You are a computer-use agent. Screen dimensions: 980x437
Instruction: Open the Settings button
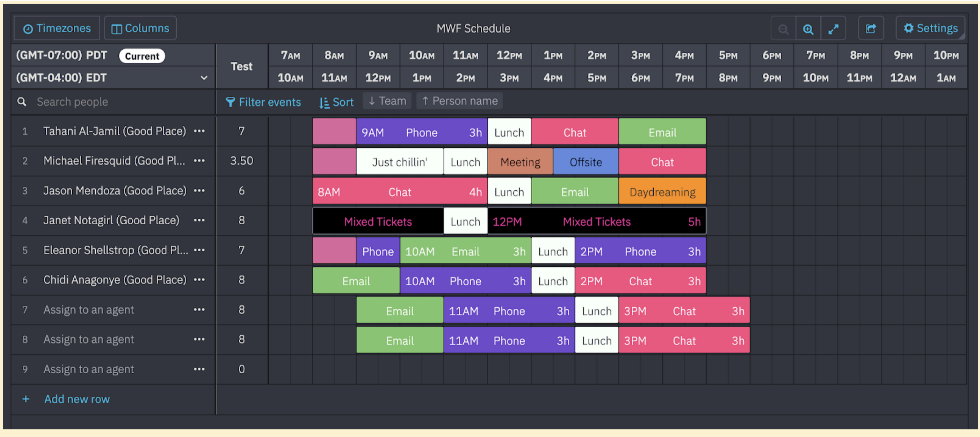coord(931,28)
